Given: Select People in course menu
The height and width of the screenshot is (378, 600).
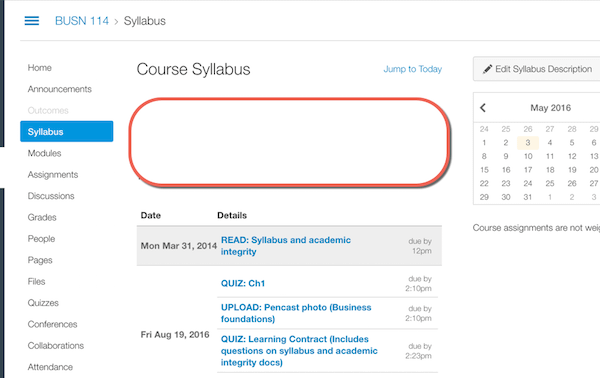Looking at the screenshot, I should click(41, 239).
